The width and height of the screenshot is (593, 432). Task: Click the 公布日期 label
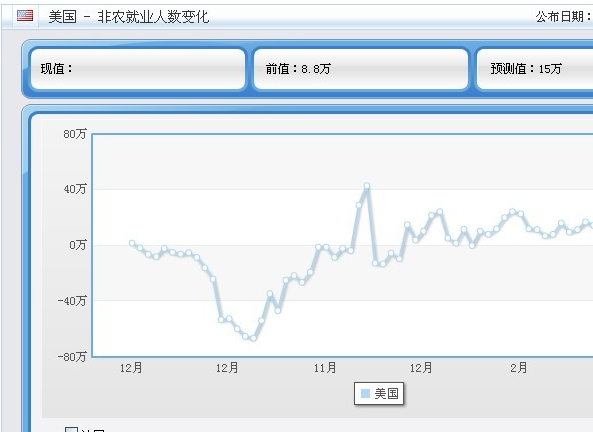[563, 17]
